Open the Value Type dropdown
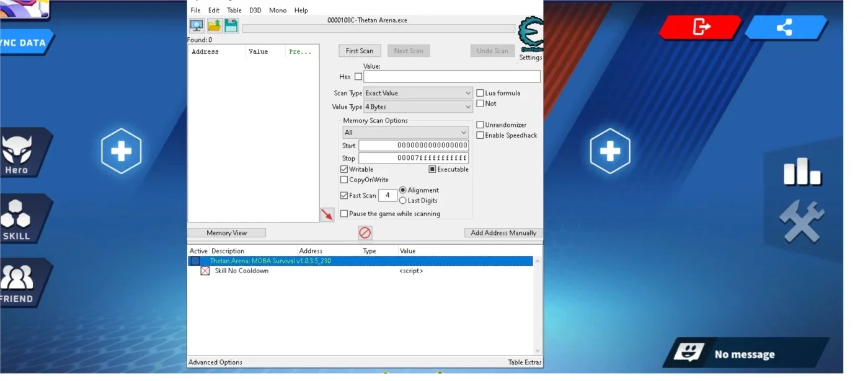Viewport: 868px width, 381px height. click(418, 107)
